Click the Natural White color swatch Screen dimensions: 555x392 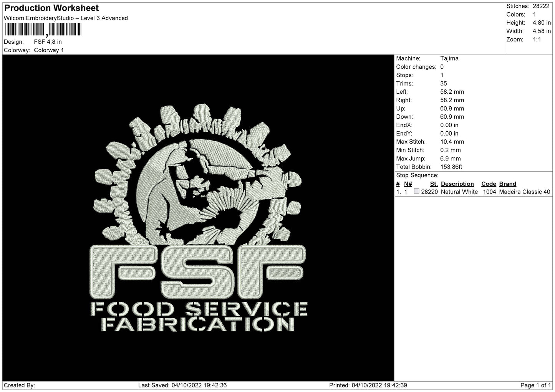click(x=416, y=191)
